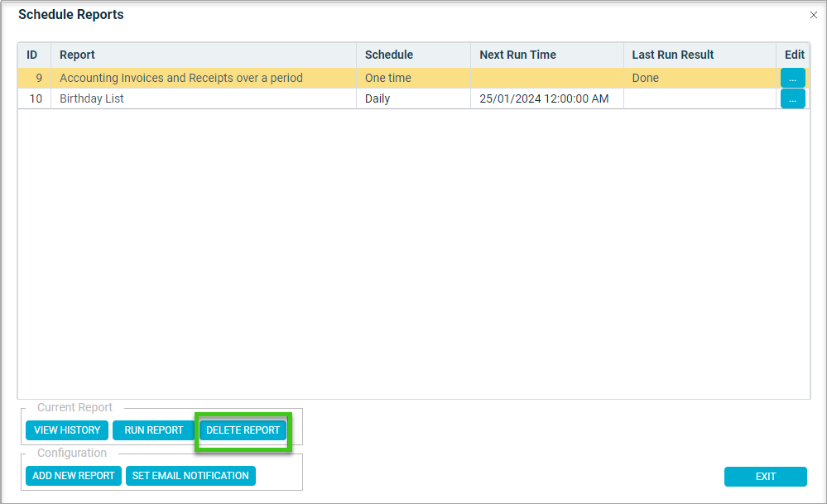This screenshot has width=827, height=504.
Task: Exit the Schedule Reports window
Action: pos(765,477)
